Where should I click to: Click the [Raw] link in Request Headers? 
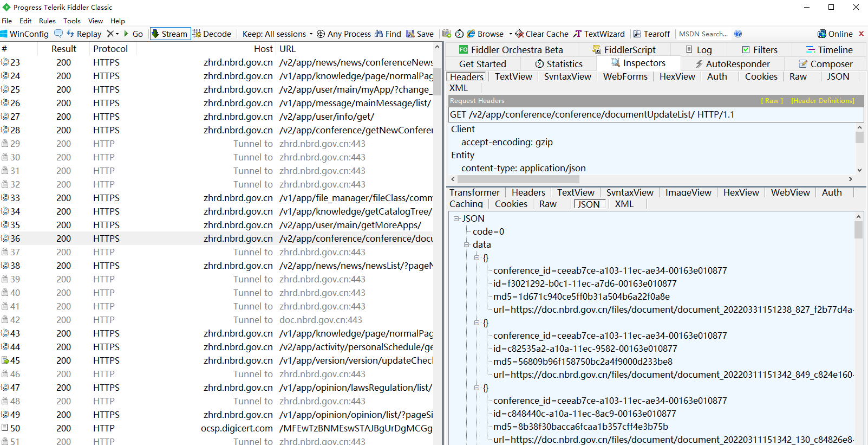tap(772, 101)
